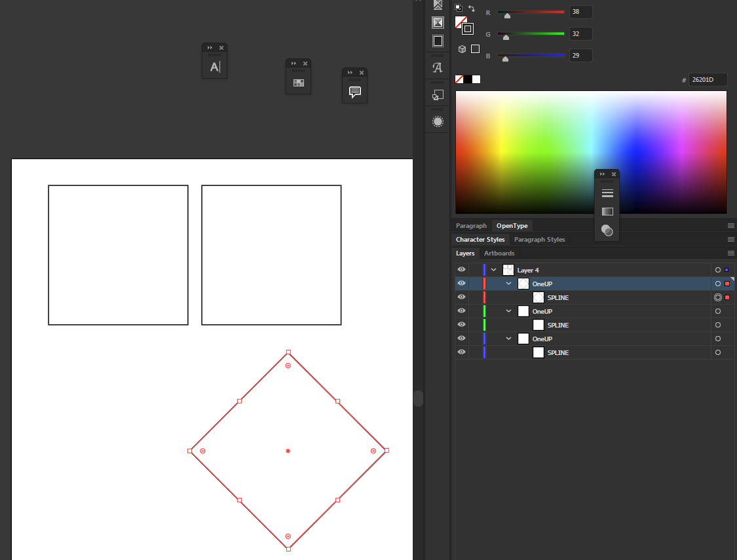Viewport: 737px width, 560px height.
Task: Open the Layers panel flyout menu
Action: point(731,253)
